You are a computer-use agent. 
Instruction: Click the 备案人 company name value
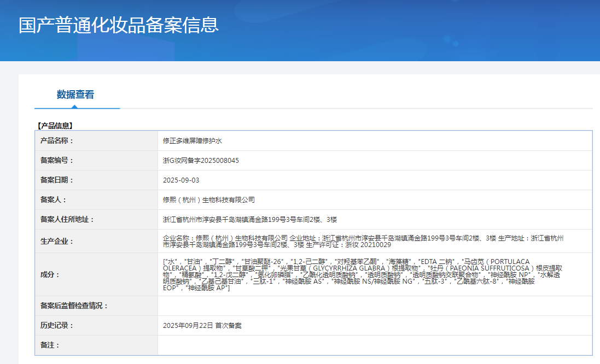pyautogui.click(x=208, y=200)
